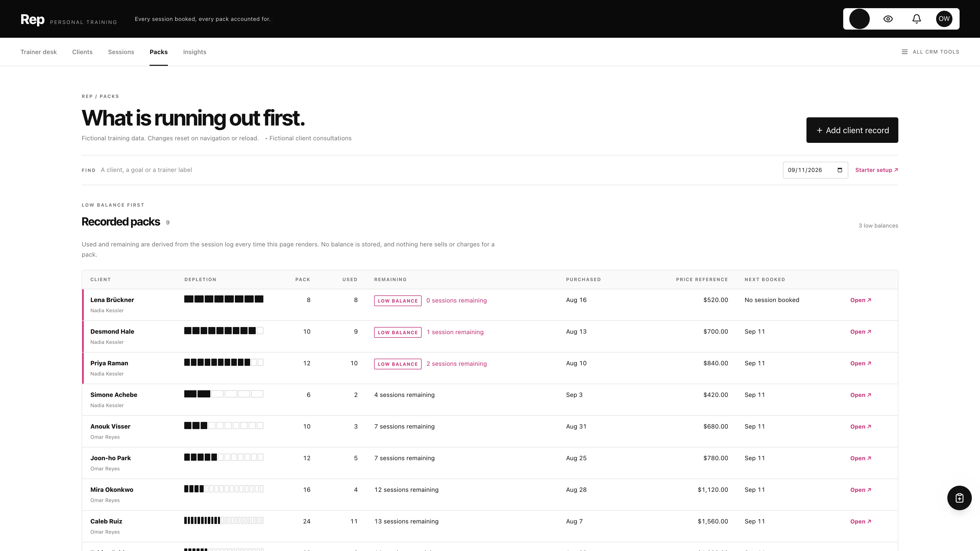980x551 pixels.
Task: Open Priya Raman's pack record
Action: click(x=861, y=363)
